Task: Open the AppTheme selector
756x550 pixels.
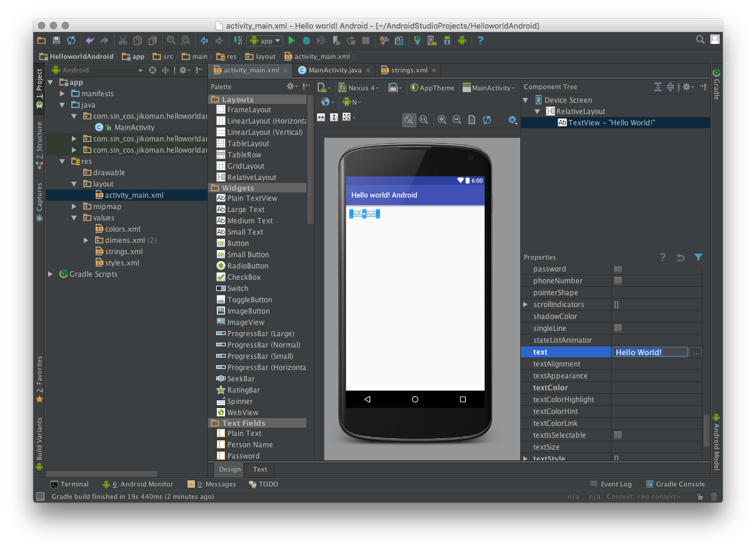Action: click(x=432, y=87)
